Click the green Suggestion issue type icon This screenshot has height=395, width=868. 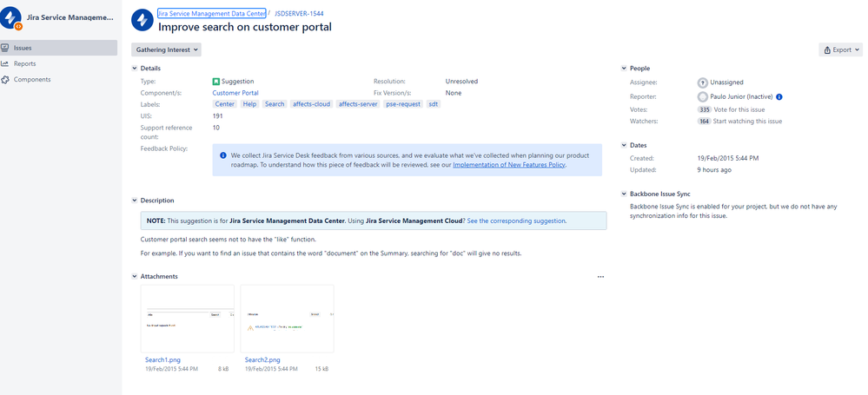coord(215,82)
